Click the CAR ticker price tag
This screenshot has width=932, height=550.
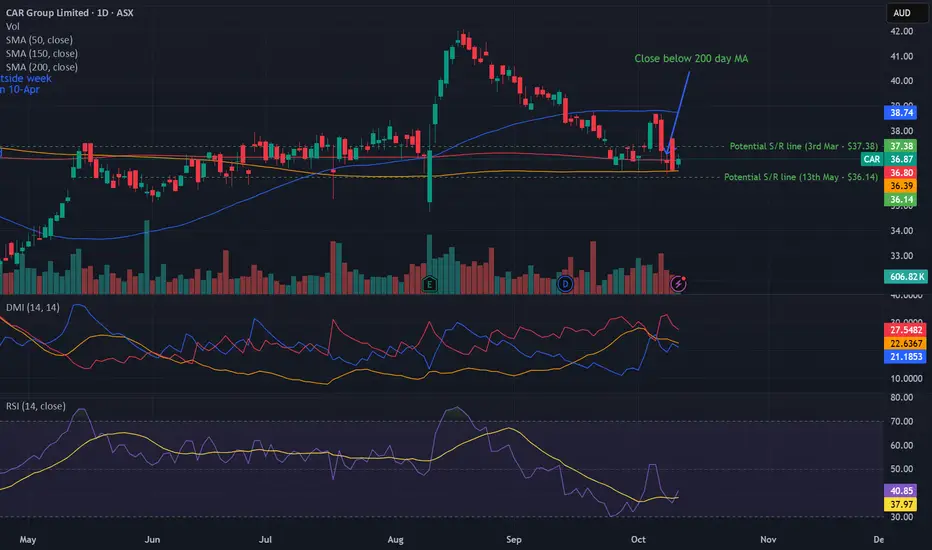coord(871,159)
